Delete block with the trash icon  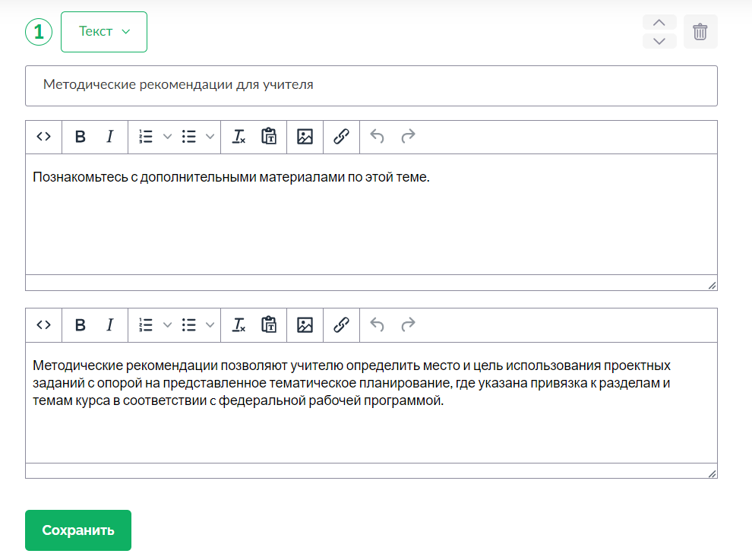pyautogui.click(x=700, y=32)
